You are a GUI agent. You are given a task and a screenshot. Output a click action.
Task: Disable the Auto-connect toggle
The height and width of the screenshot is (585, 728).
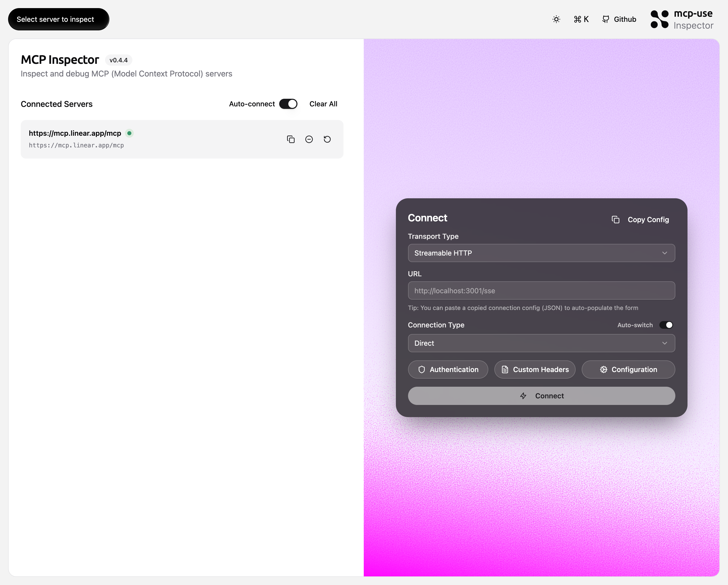click(288, 104)
